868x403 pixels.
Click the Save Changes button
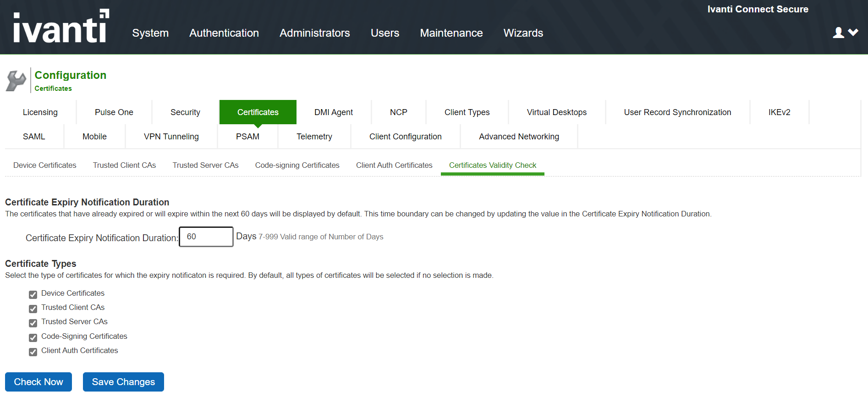tap(123, 382)
